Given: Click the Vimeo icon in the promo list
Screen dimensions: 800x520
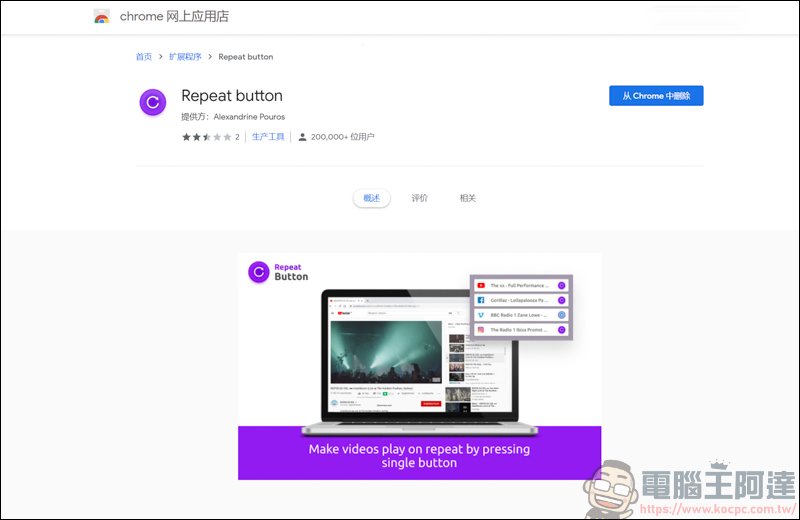Looking at the screenshot, I should tap(481, 314).
